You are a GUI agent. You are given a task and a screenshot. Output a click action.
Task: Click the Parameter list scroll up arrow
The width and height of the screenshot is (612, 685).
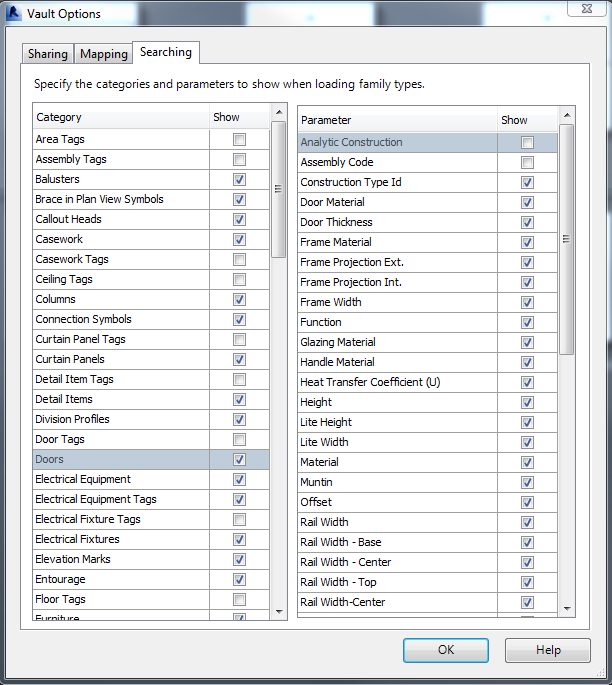pyautogui.click(x=567, y=115)
